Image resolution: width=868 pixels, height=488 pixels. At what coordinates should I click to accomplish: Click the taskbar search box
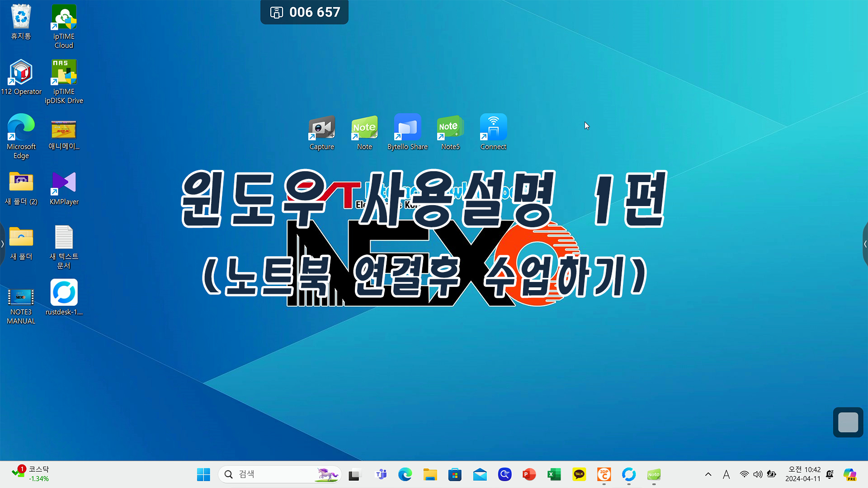(x=271, y=474)
